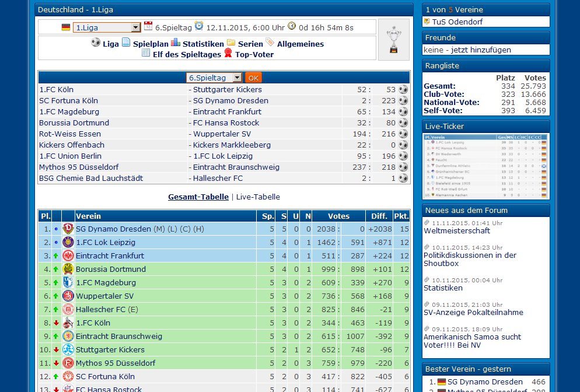Click ball icon of 1.FC Union Berlin match
The width and height of the screenshot is (580, 392).
tap(403, 156)
